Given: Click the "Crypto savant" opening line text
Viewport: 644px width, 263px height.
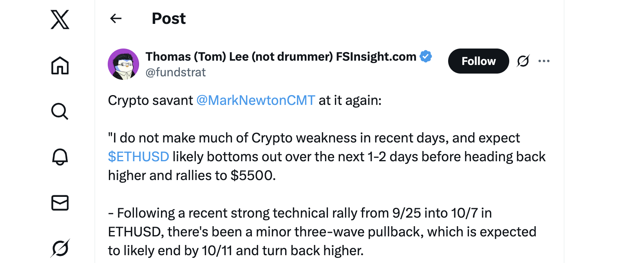Looking at the screenshot, I should pyautogui.click(x=150, y=101).
